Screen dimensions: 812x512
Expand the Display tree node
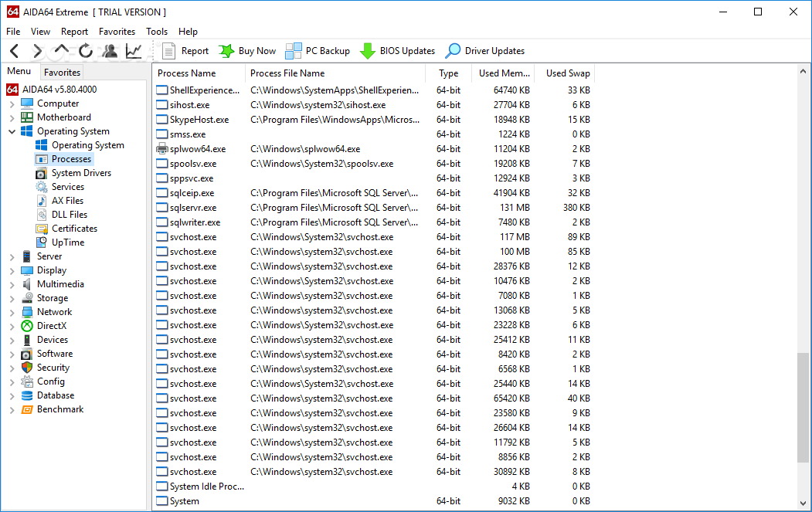12,271
